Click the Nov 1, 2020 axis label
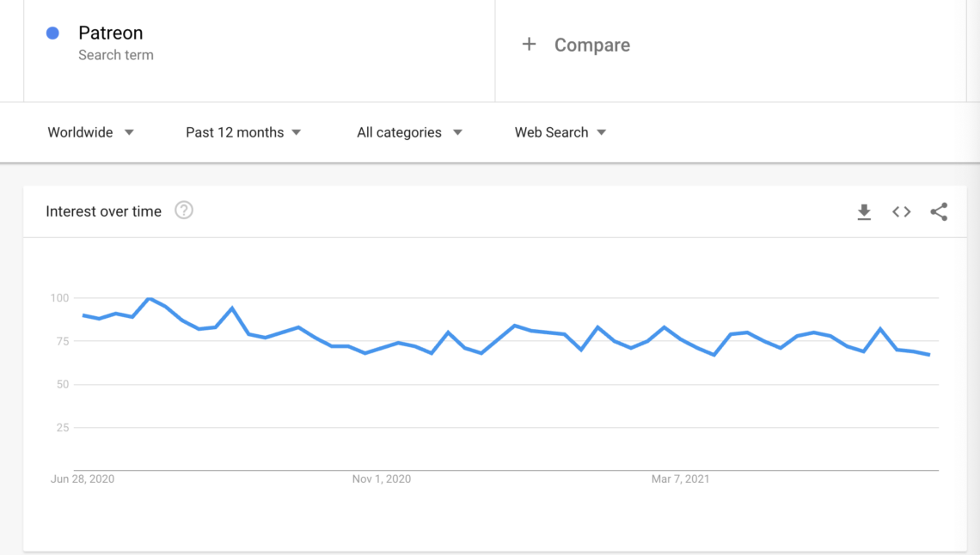The height and width of the screenshot is (555, 980). pos(381,479)
